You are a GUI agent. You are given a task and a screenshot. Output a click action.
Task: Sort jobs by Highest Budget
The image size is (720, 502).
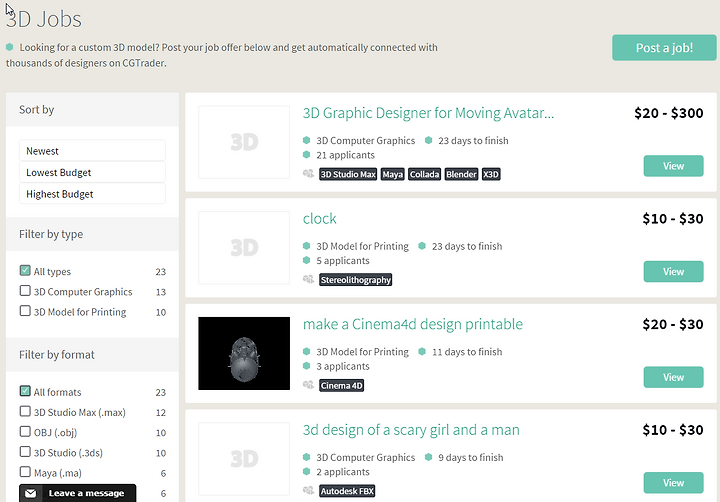point(92,194)
